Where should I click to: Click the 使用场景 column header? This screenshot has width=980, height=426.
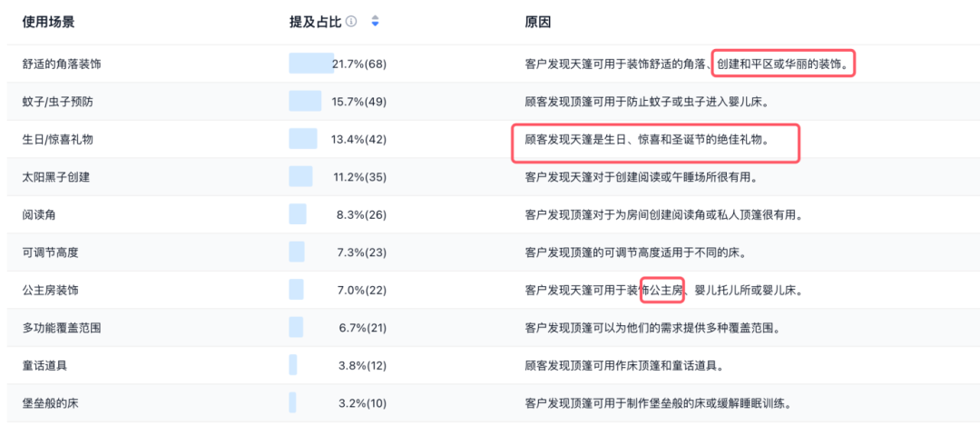tap(49, 22)
